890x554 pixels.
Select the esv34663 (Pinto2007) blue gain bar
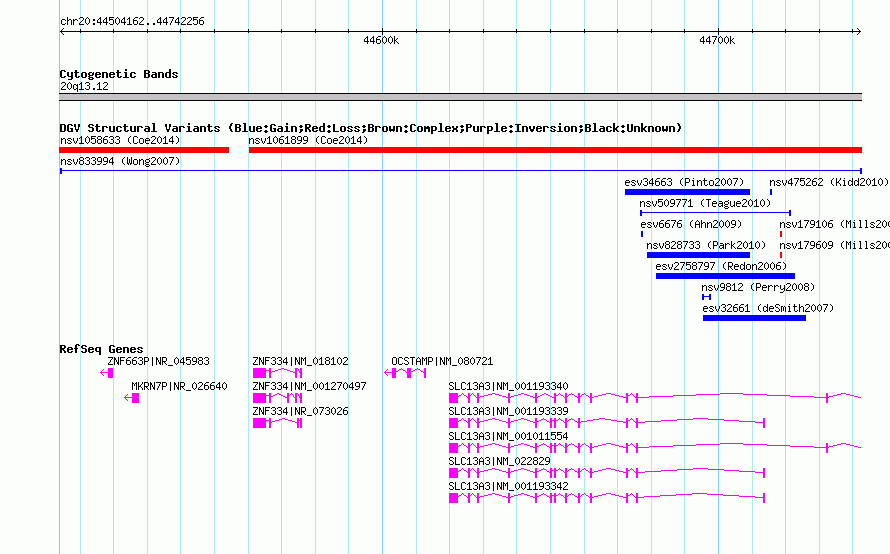(687, 192)
